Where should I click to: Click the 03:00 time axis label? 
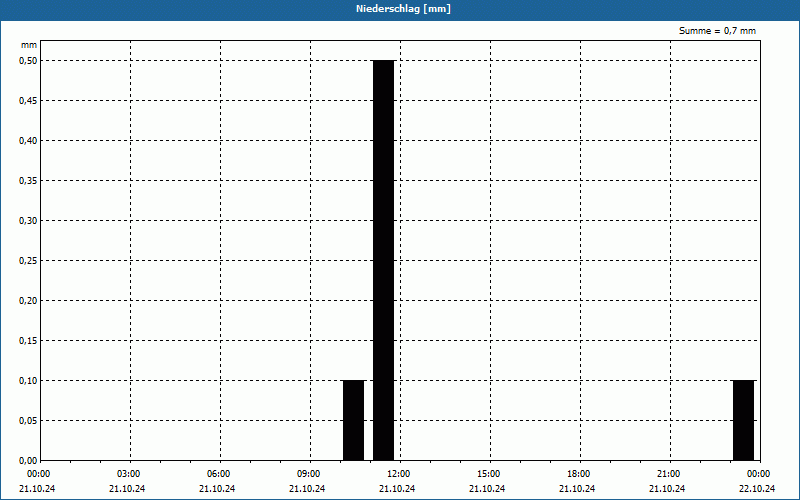(128, 474)
